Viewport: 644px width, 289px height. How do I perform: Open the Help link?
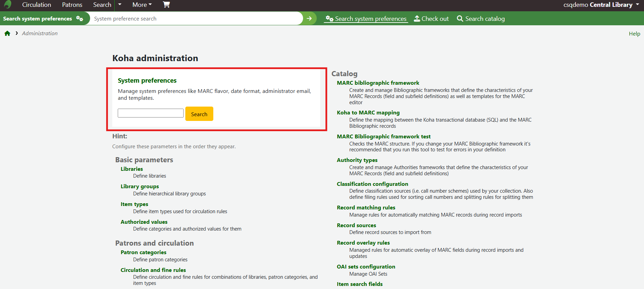[x=634, y=33]
